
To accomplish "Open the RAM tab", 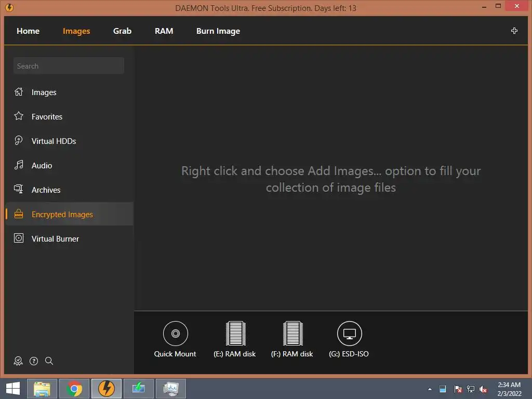I will [164, 31].
